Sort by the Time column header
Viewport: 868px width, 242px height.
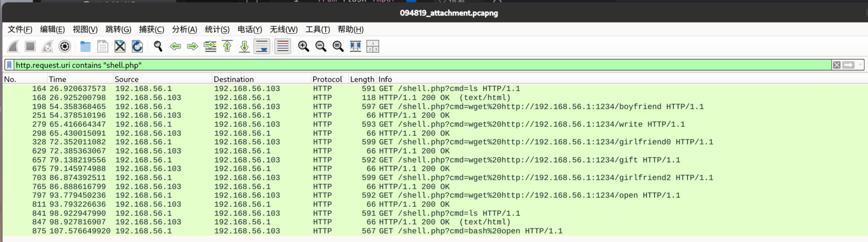pos(80,79)
